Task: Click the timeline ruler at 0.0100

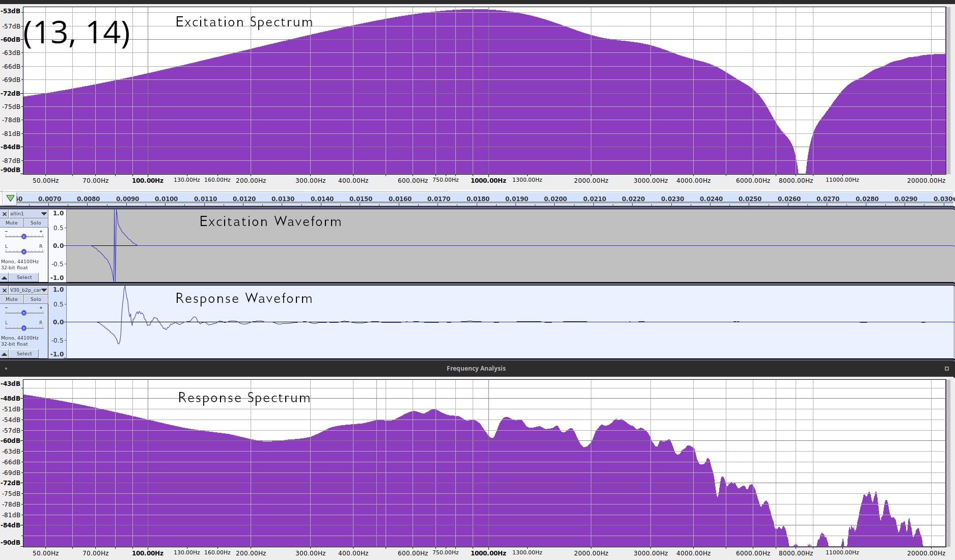Action: [x=167, y=199]
